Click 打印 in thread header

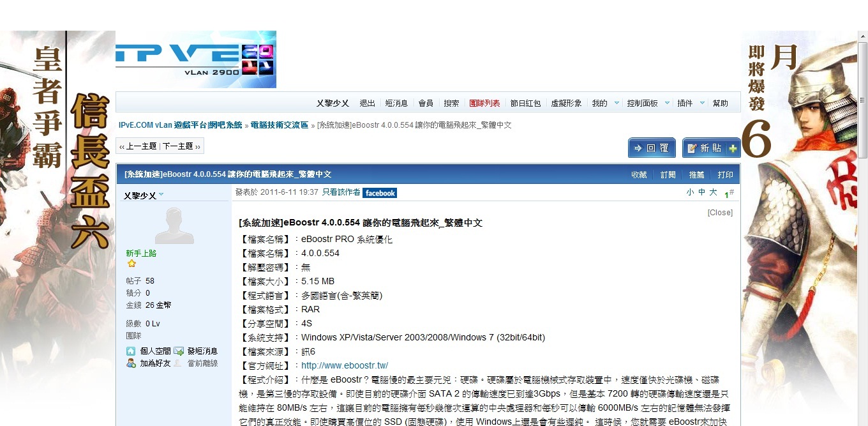pyautogui.click(x=725, y=174)
